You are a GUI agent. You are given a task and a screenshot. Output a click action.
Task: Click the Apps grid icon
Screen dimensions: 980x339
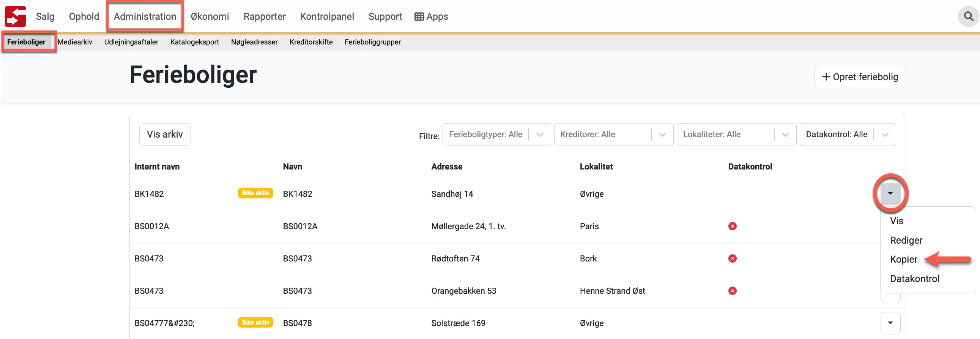coord(419,17)
